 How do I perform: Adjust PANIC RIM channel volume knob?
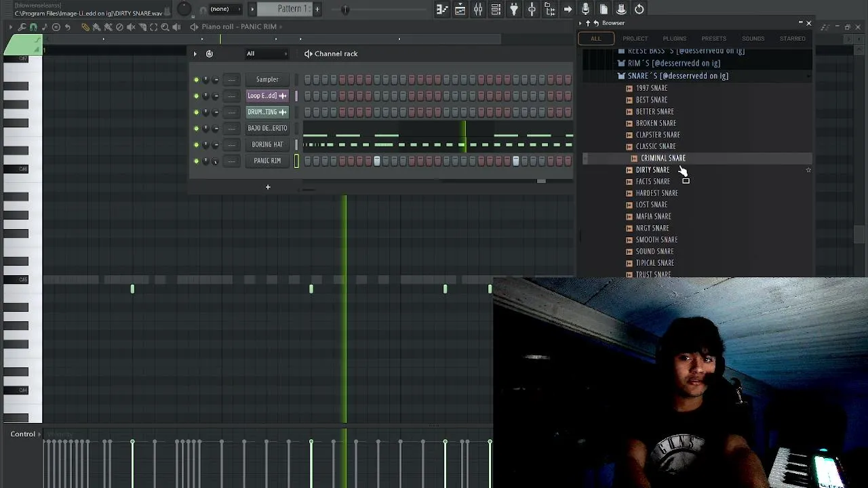[x=216, y=161]
